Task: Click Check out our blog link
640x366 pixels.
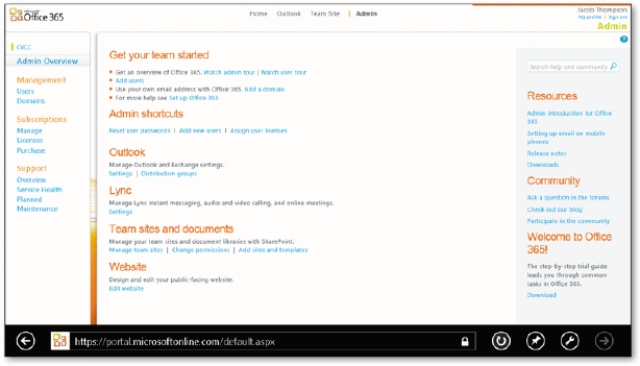Action: point(554,209)
